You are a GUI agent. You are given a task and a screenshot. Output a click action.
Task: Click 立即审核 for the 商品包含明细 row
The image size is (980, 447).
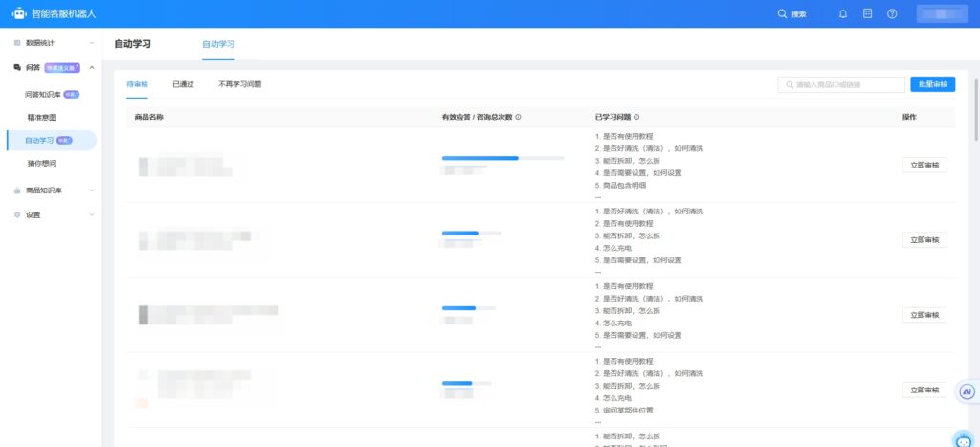click(924, 165)
